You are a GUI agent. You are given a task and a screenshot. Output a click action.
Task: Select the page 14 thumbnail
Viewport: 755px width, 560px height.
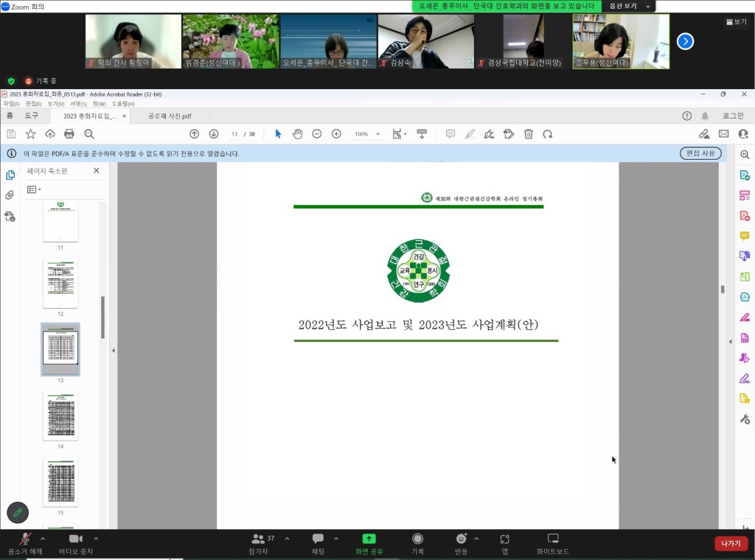[60, 416]
